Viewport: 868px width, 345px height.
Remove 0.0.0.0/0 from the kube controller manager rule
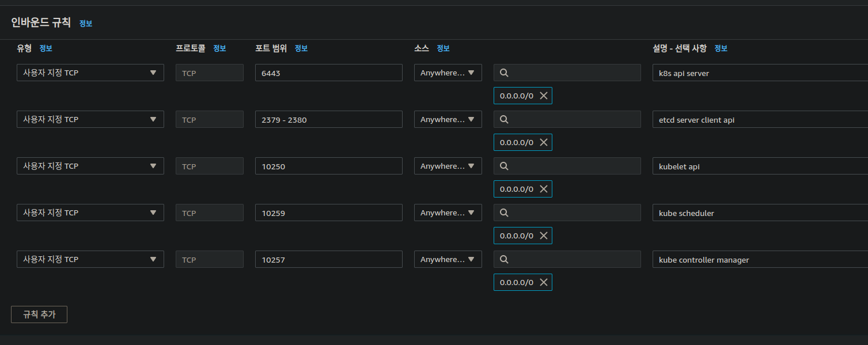[x=543, y=282]
